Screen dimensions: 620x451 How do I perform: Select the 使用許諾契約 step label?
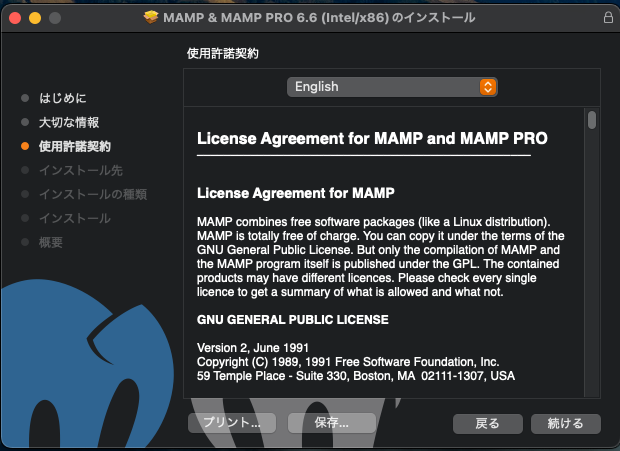75,146
